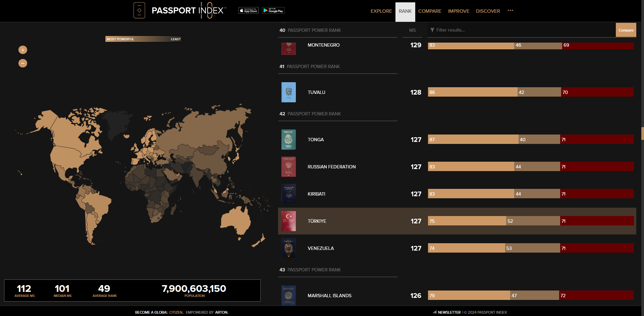Open the Compare navigation tab
This screenshot has width=644, height=316.
click(x=430, y=11)
